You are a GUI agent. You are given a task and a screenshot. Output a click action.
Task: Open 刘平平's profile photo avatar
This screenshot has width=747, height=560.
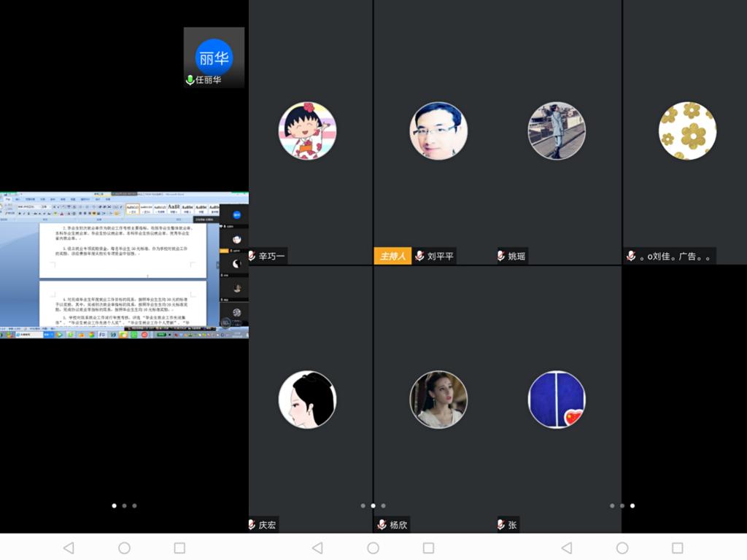click(438, 131)
